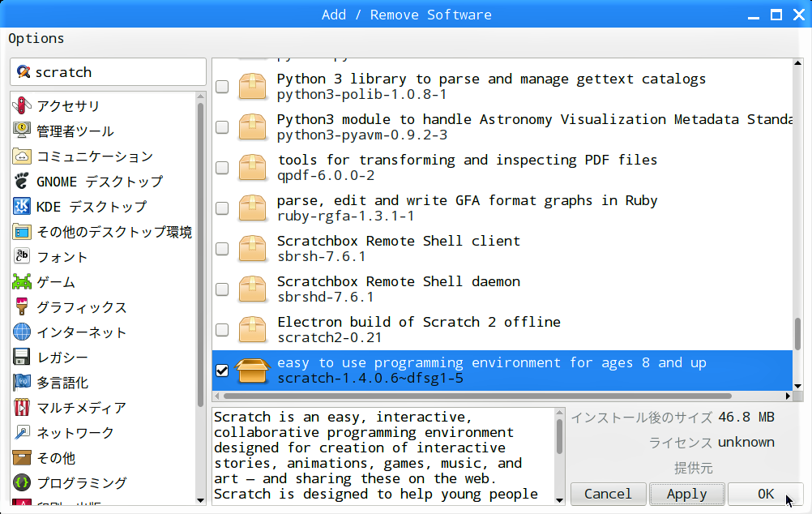Click package list vertical scrollbar down arrow
This screenshot has width=812, height=514.
pos(797,386)
